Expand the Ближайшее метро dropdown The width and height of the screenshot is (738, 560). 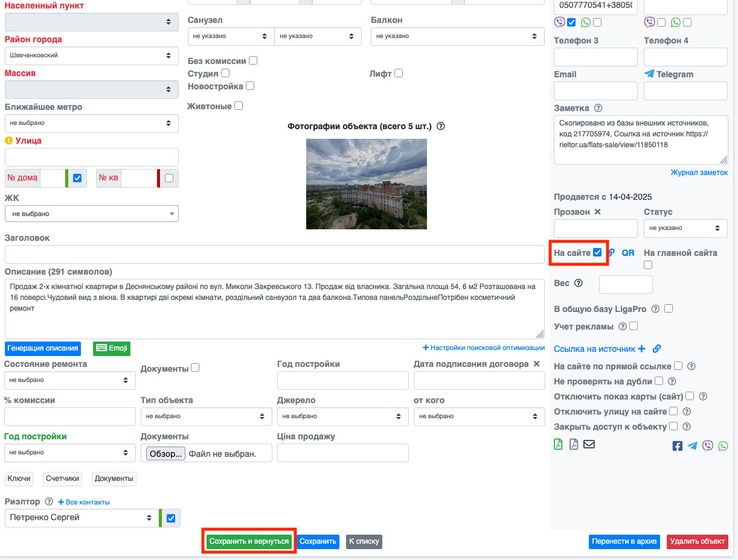(x=91, y=123)
